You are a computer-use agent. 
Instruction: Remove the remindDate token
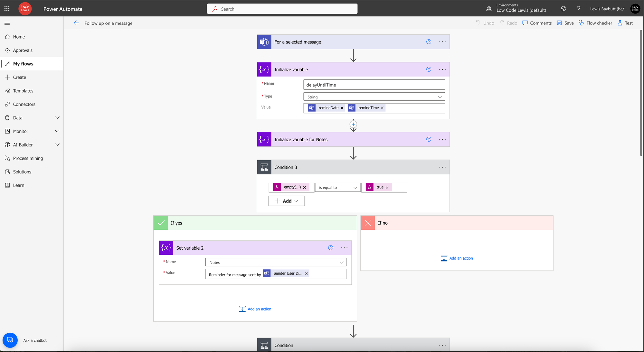click(342, 108)
